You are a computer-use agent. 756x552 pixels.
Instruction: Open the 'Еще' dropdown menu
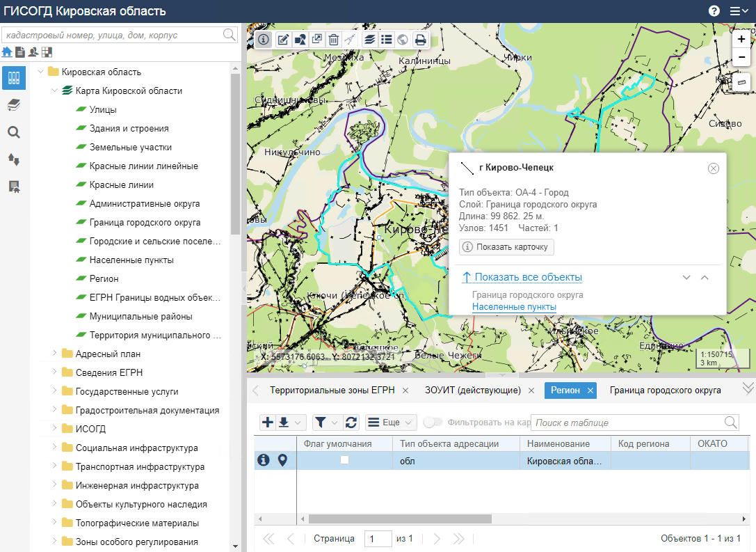390,423
